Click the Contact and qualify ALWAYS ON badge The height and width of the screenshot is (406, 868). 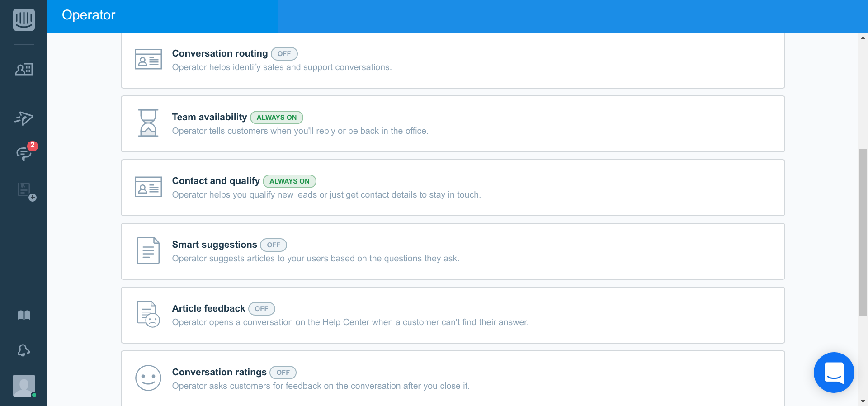289,181
